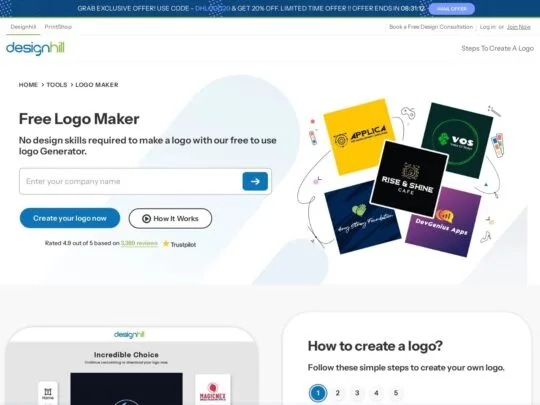Switch to the Designhill tab
Viewport: 540px width, 405px height.
(23, 27)
